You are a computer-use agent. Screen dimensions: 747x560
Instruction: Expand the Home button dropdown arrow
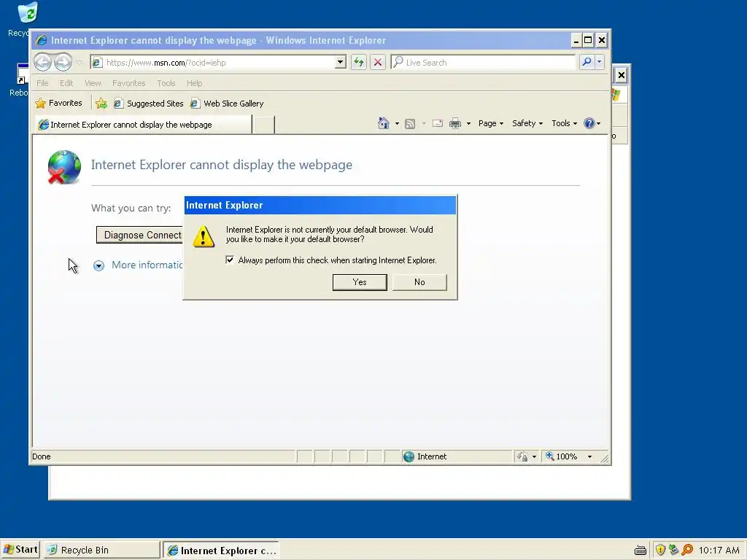pos(397,123)
